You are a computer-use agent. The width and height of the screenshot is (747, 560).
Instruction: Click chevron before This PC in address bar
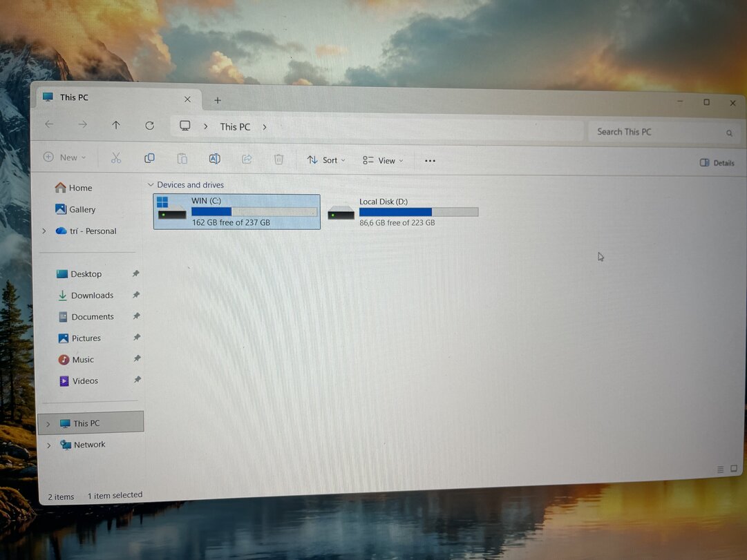(x=206, y=126)
